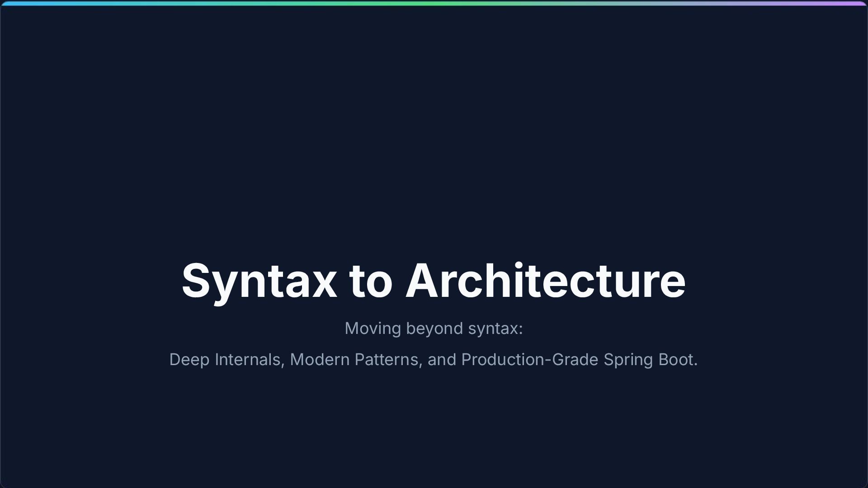The image size is (868, 488).
Task: Click the word "Architecture" in the title
Action: (545, 281)
